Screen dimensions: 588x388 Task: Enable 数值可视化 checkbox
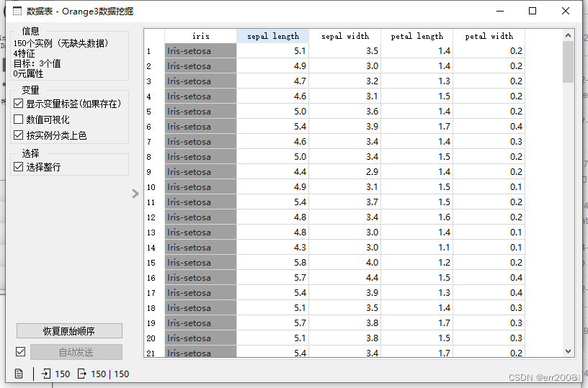[x=19, y=119]
